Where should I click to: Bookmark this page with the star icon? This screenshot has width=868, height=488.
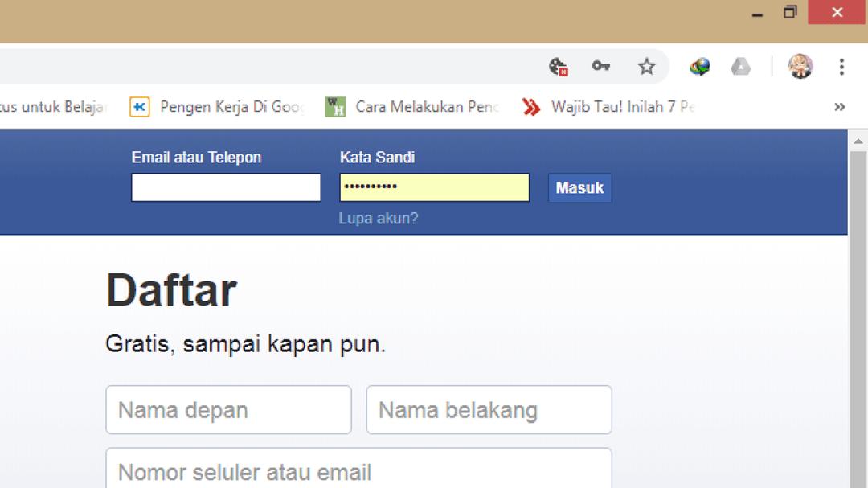[646, 67]
